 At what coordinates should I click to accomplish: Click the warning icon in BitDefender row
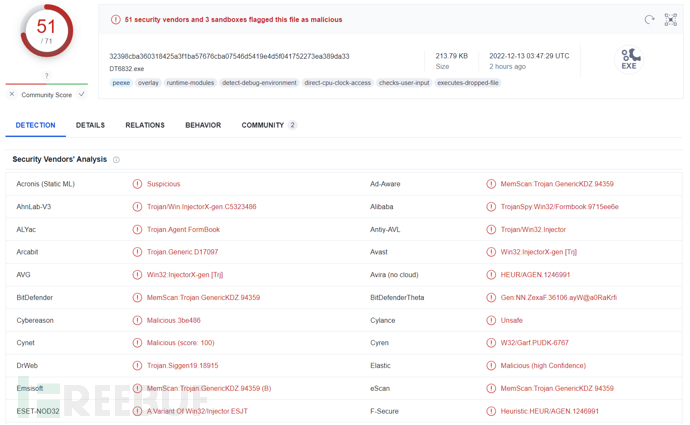(137, 298)
